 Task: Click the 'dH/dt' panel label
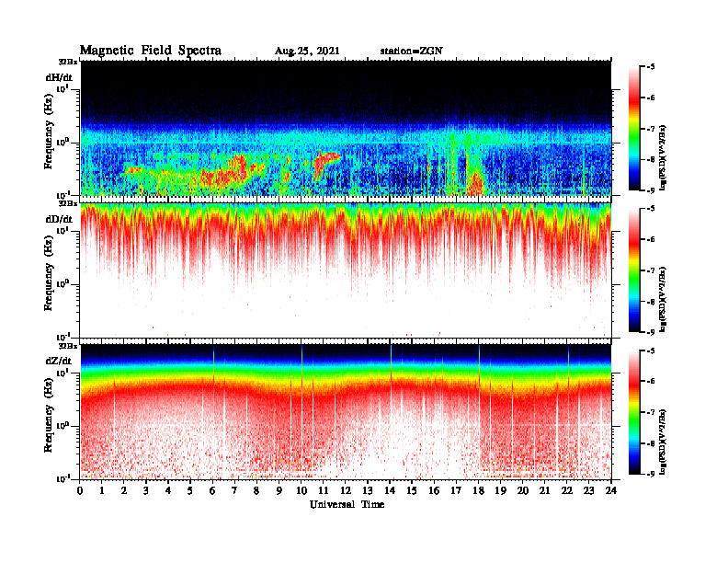coord(59,76)
